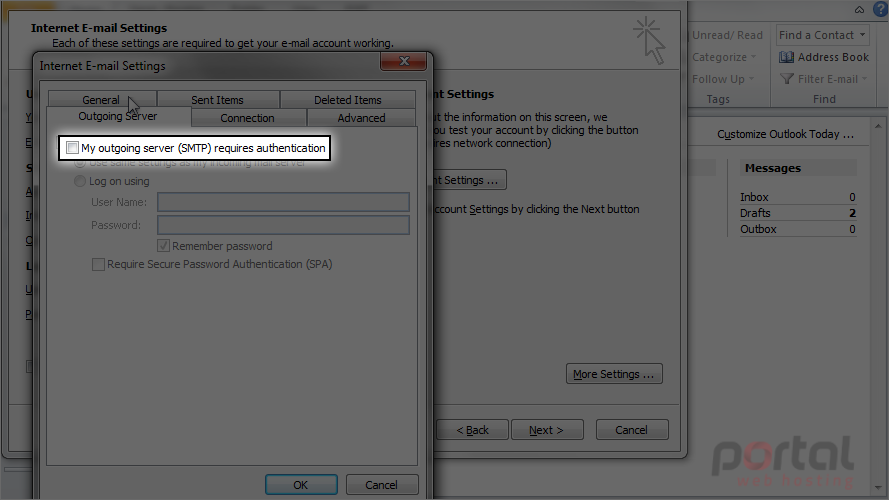The width and height of the screenshot is (889, 500).
Task: Click the Filter E-mail funnel icon
Action: coord(786,79)
